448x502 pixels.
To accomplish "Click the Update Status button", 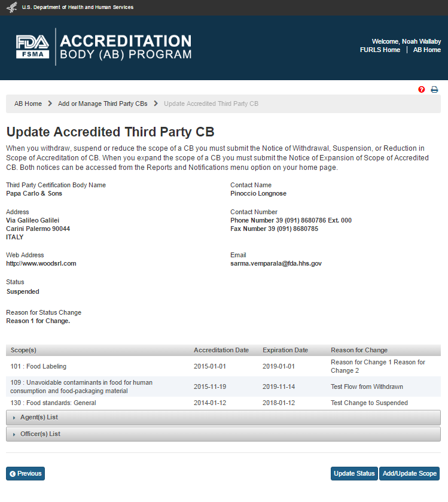I will (x=354, y=473).
